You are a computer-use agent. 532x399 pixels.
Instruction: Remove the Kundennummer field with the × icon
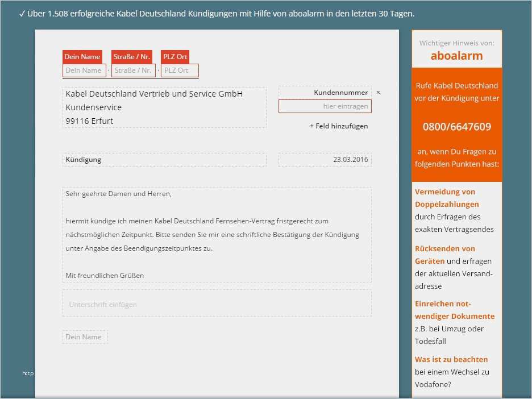pyautogui.click(x=378, y=92)
